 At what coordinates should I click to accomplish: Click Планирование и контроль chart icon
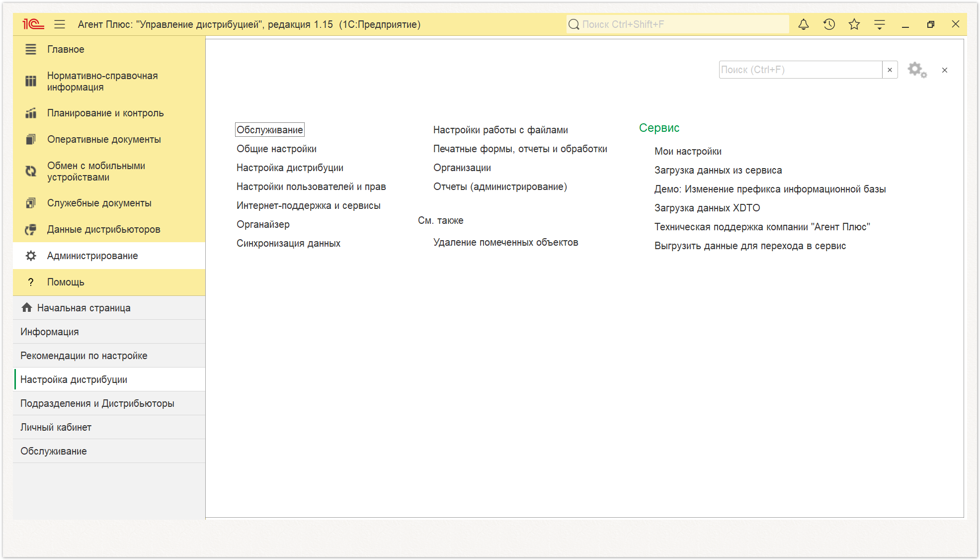pos(31,113)
